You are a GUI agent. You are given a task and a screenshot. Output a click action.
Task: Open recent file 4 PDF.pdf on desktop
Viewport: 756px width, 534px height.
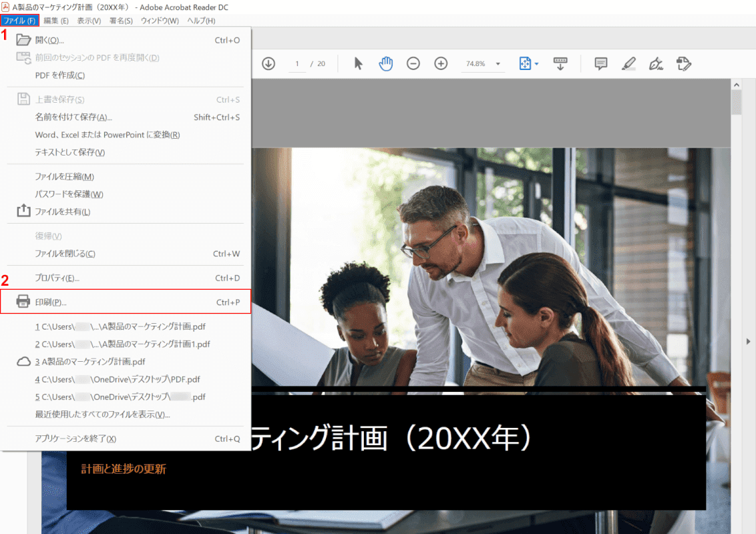click(126, 379)
